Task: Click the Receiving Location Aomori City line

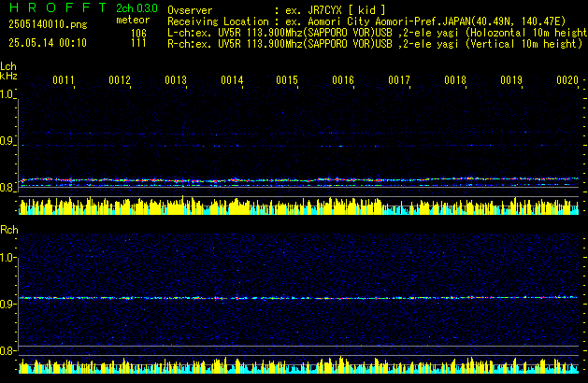Action: tap(366, 21)
